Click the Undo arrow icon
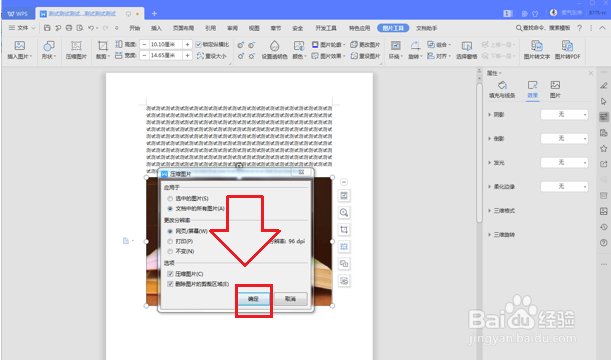 [x=91, y=28]
